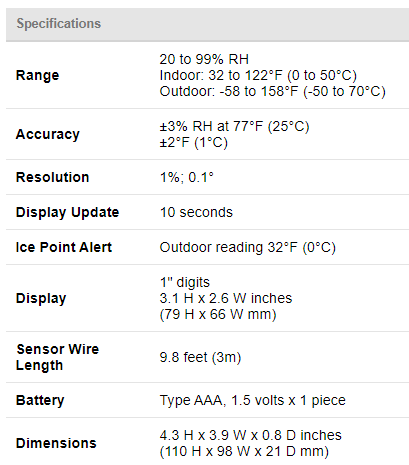Click the Indoor temperature range text

coord(258,75)
